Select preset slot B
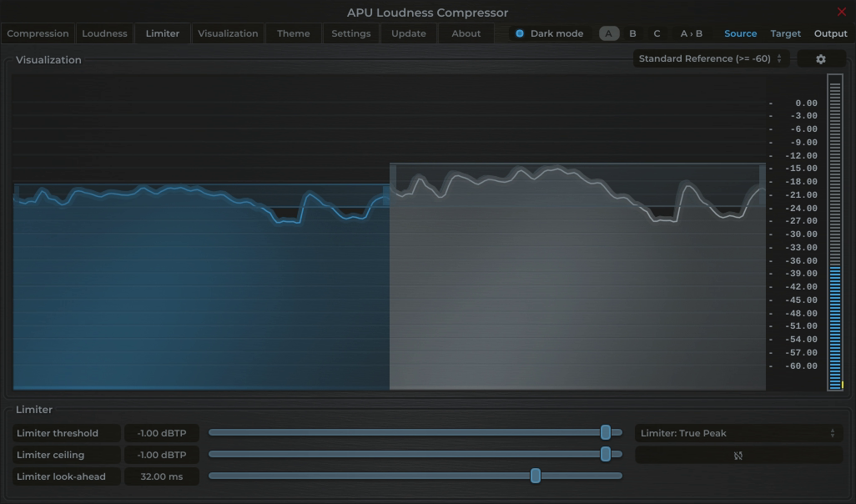Viewport: 856px width, 504px height. 632,33
